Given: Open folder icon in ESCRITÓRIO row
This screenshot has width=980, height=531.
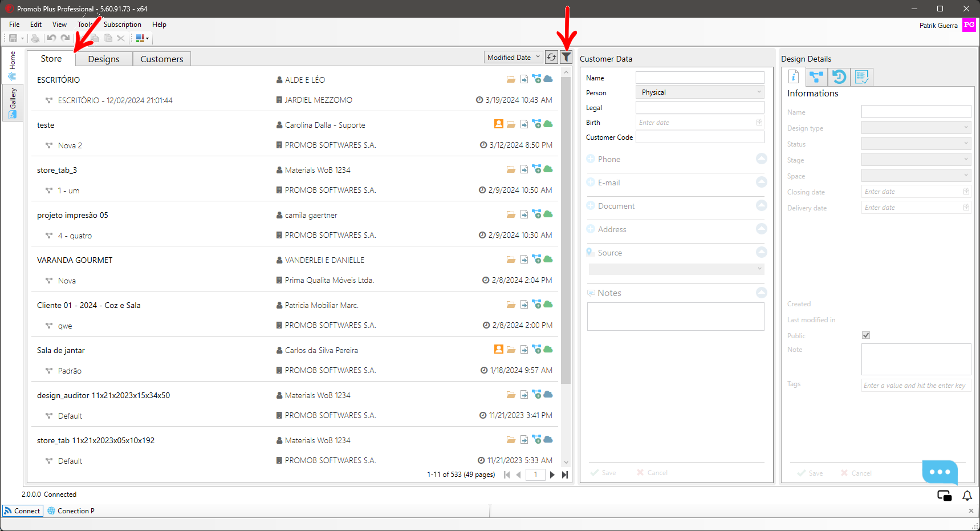Looking at the screenshot, I should pyautogui.click(x=511, y=79).
